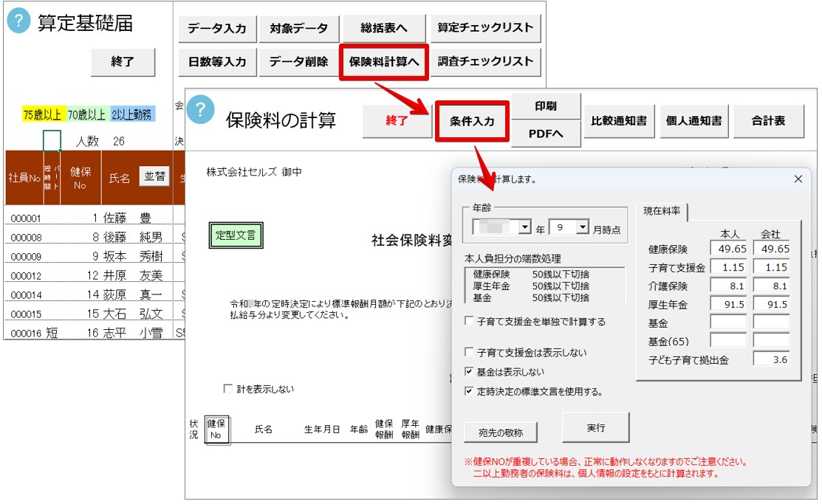Edit 子育て支援金 本人 rate field
Image resolution: width=822 pixels, height=504 pixels.
(728, 267)
